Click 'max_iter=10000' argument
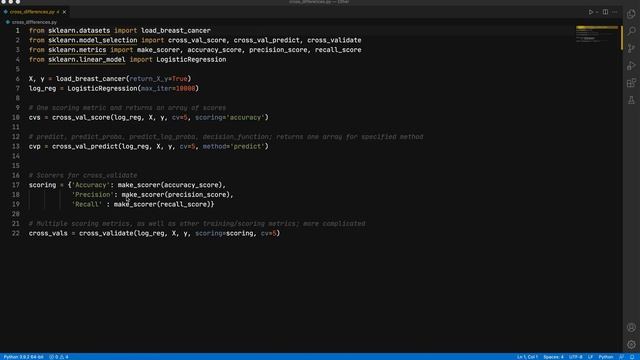 168,89
